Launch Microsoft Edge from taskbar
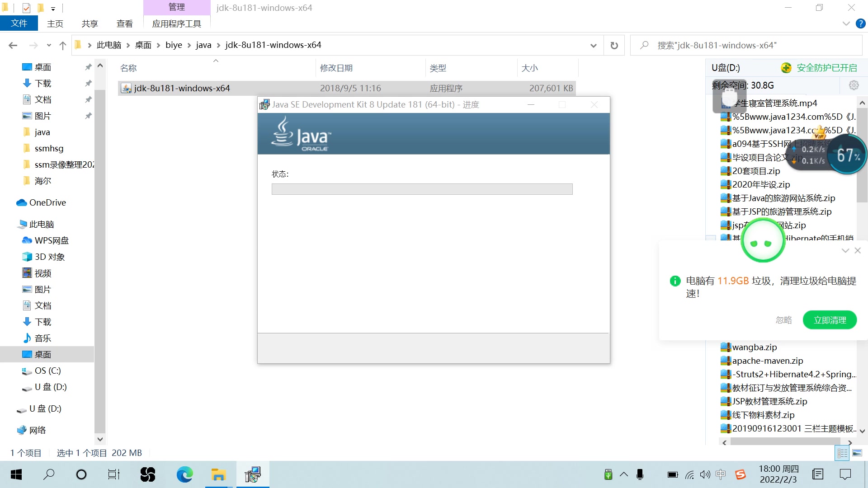This screenshot has height=488, width=868. coord(184,474)
